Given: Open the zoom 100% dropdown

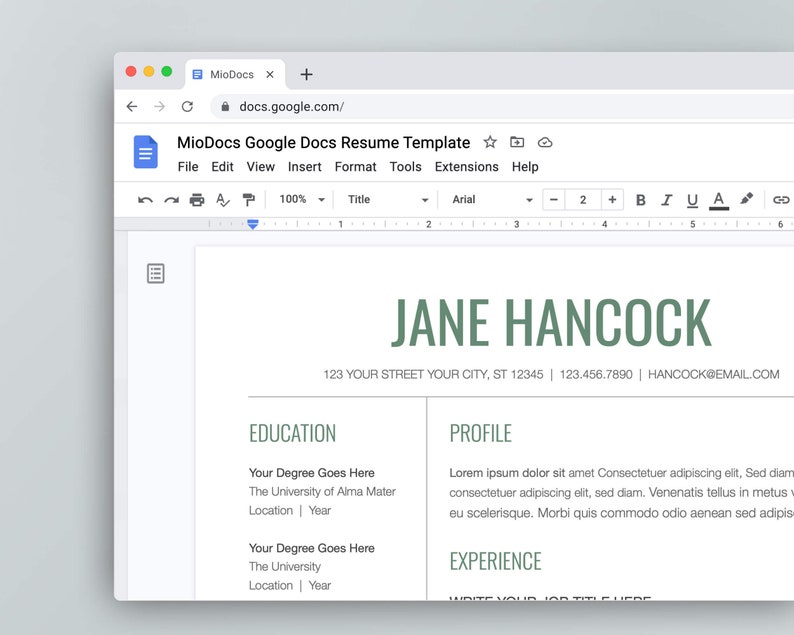Looking at the screenshot, I should (302, 200).
